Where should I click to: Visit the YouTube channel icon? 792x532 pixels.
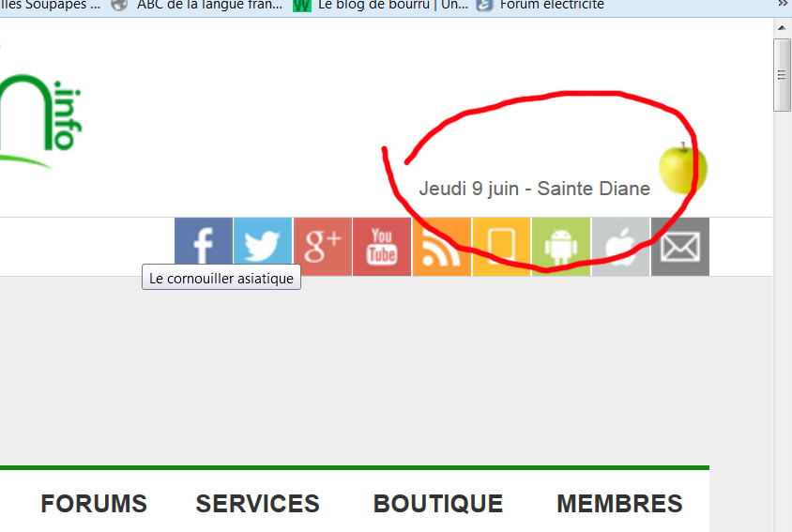[x=382, y=247]
